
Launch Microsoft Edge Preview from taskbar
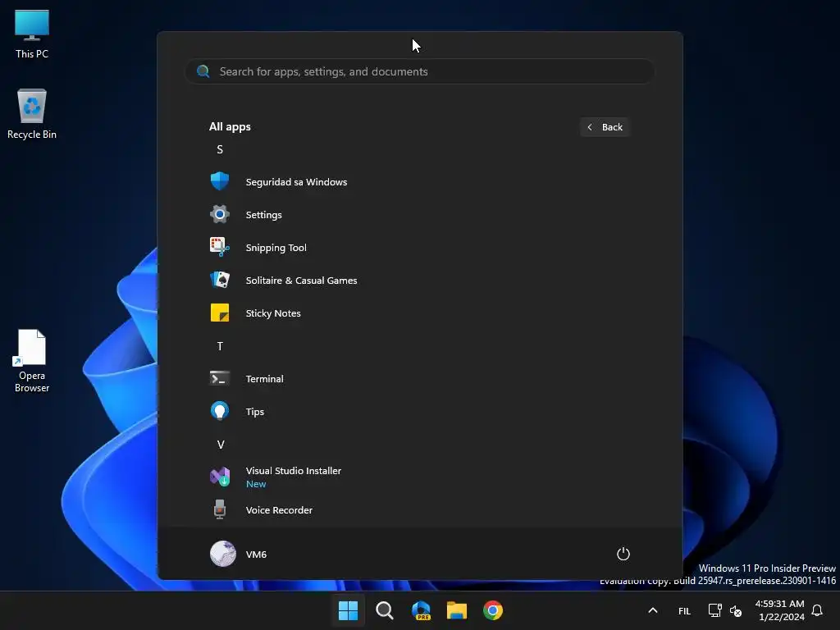(x=421, y=610)
